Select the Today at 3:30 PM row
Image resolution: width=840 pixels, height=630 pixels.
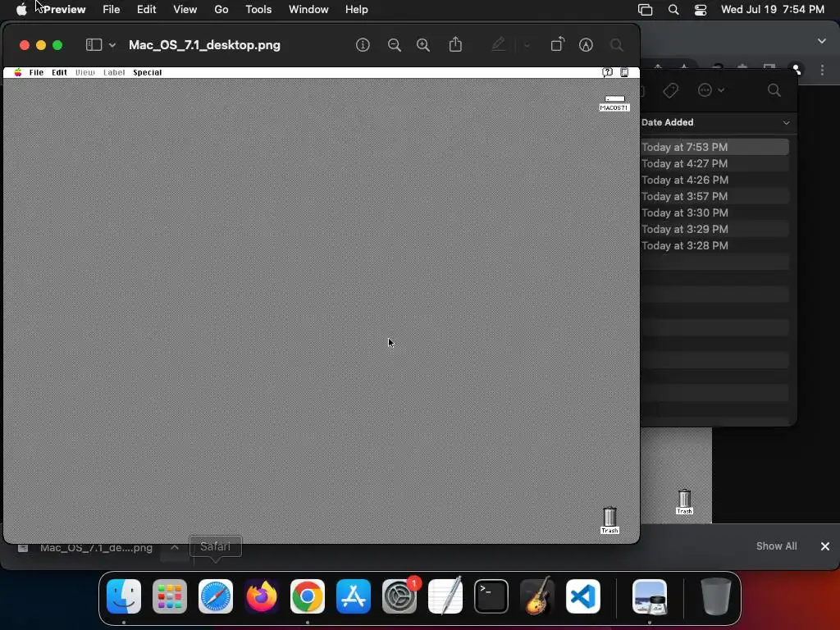(x=714, y=212)
